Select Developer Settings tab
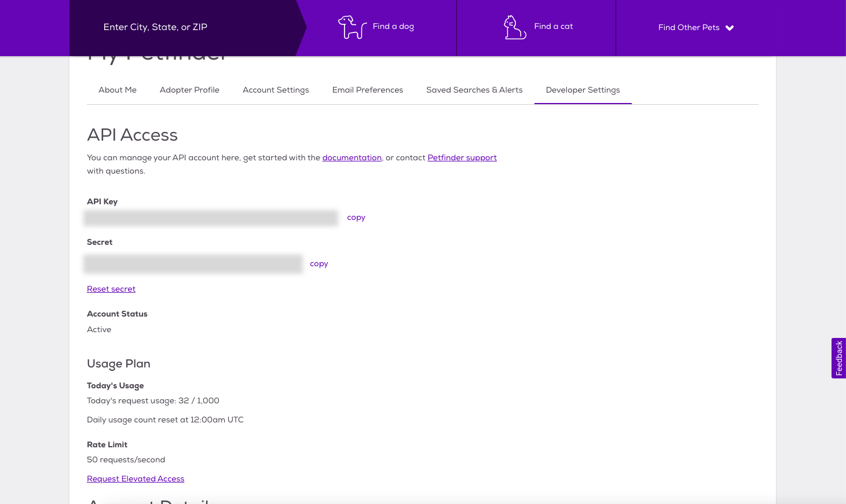The width and height of the screenshot is (846, 504). pos(583,90)
